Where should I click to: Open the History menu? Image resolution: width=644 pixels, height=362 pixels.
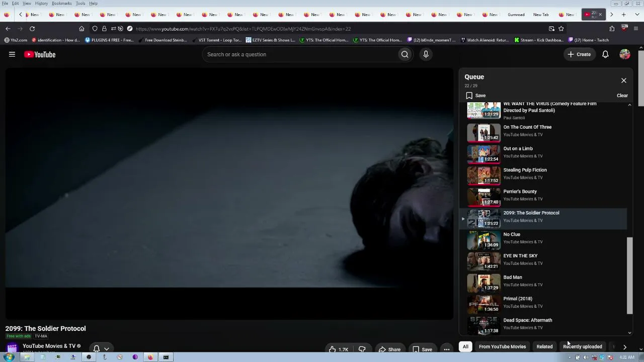tap(41, 4)
